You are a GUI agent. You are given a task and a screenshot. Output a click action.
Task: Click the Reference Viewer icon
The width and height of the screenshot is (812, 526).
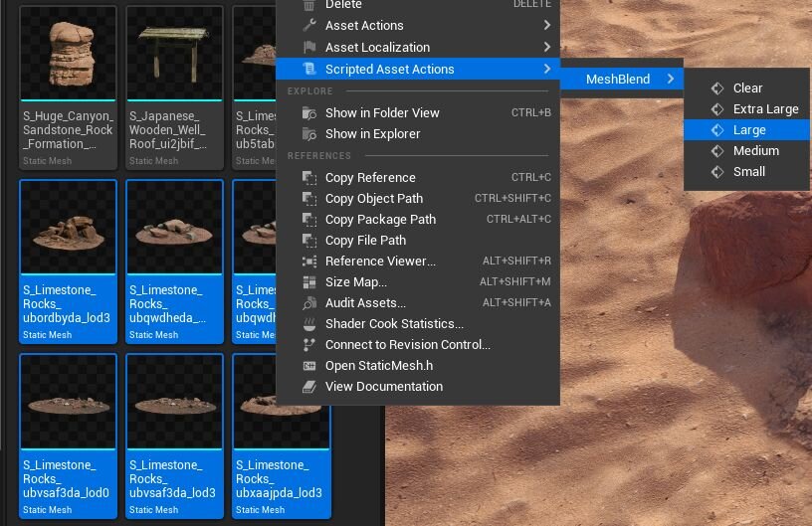tap(309, 262)
